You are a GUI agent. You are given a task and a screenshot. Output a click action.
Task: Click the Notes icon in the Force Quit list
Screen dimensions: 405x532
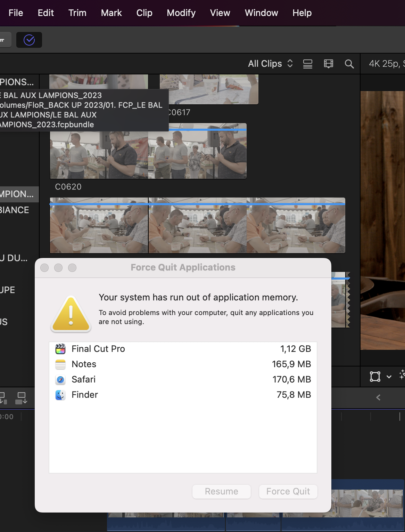(x=60, y=364)
